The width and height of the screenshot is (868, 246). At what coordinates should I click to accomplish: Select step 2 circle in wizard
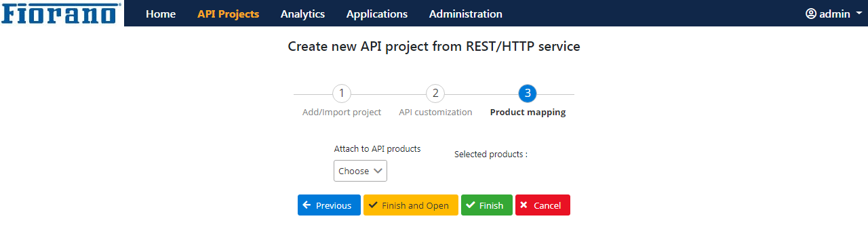pyautogui.click(x=435, y=94)
